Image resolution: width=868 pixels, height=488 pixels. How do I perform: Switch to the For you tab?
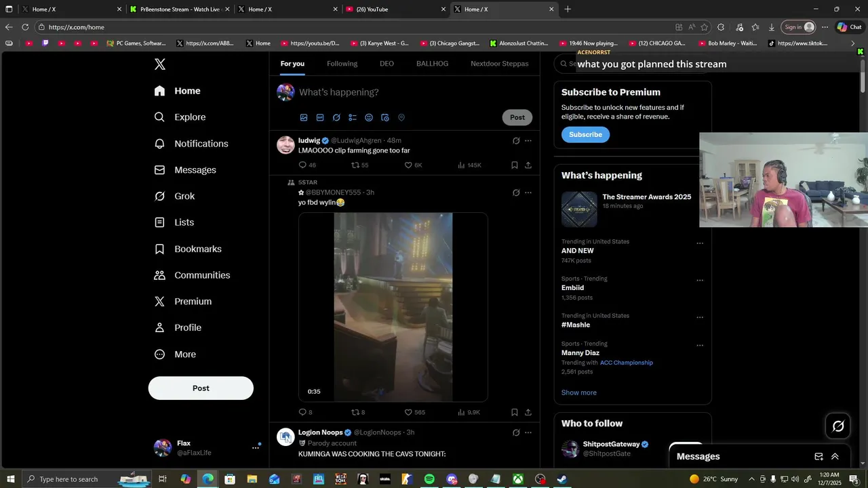click(x=292, y=64)
